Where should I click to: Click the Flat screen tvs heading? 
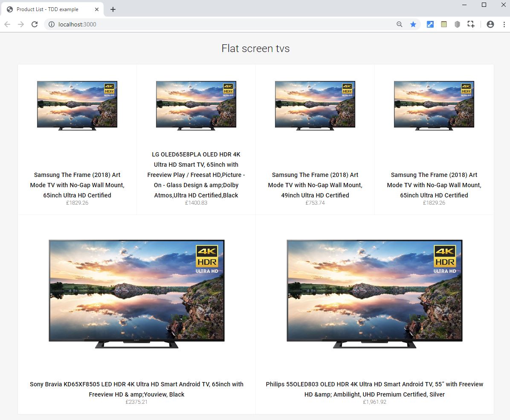tap(255, 49)
